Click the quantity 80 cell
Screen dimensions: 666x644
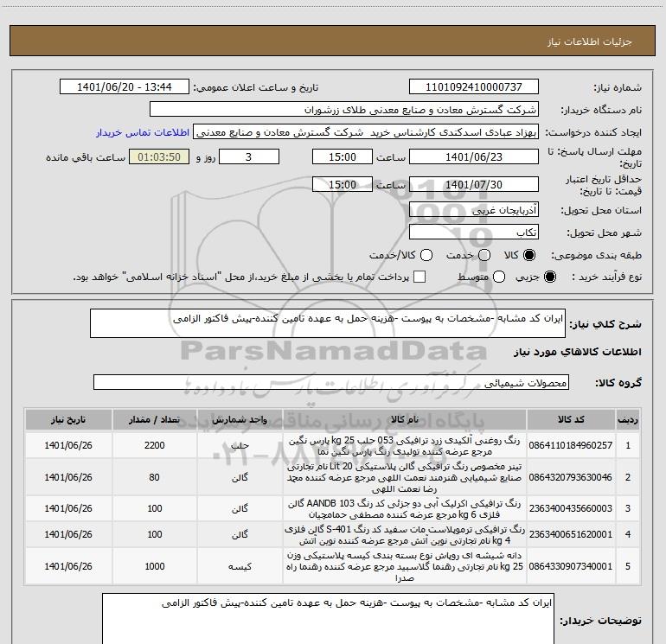coord(155,477)
